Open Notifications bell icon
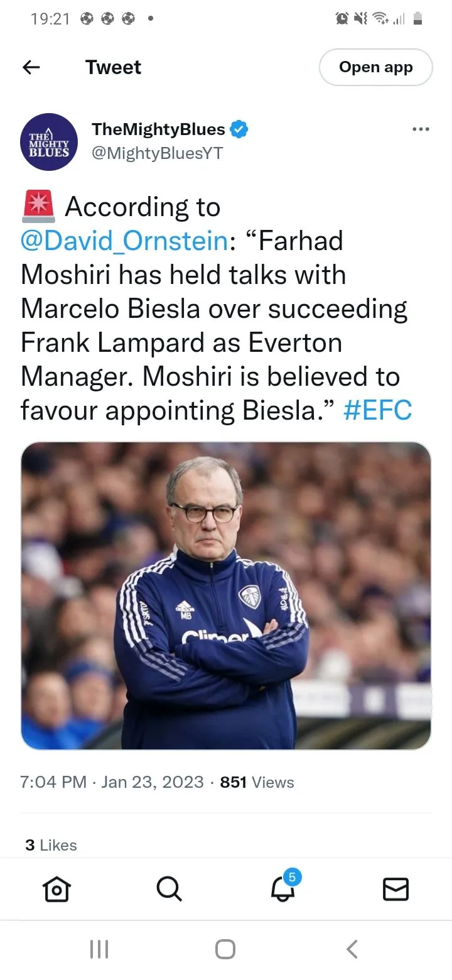Image resolution: width=452 pixels, height=980 pixels. click(282, 889)
